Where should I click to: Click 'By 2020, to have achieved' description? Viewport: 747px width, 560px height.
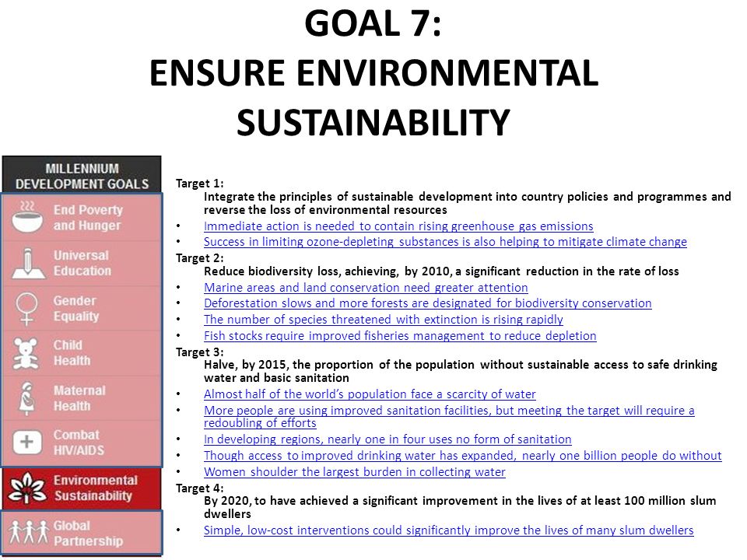coord(460,507)
